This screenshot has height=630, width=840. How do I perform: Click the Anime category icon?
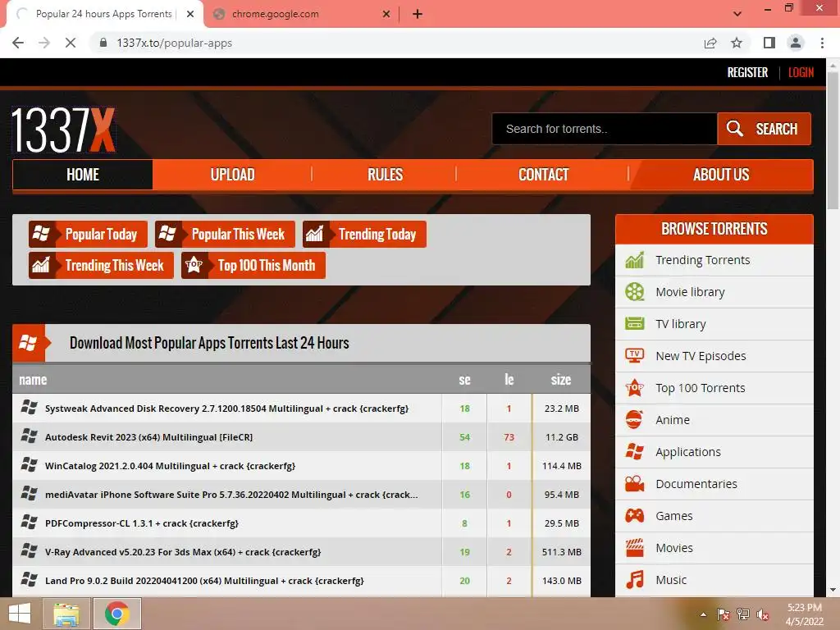point(634,419)
